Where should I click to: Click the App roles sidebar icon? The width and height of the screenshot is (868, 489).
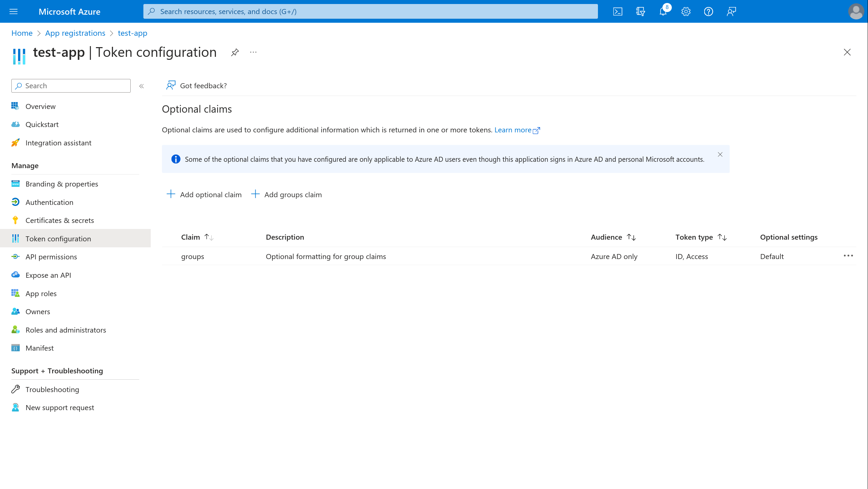[x=15, y=293]
